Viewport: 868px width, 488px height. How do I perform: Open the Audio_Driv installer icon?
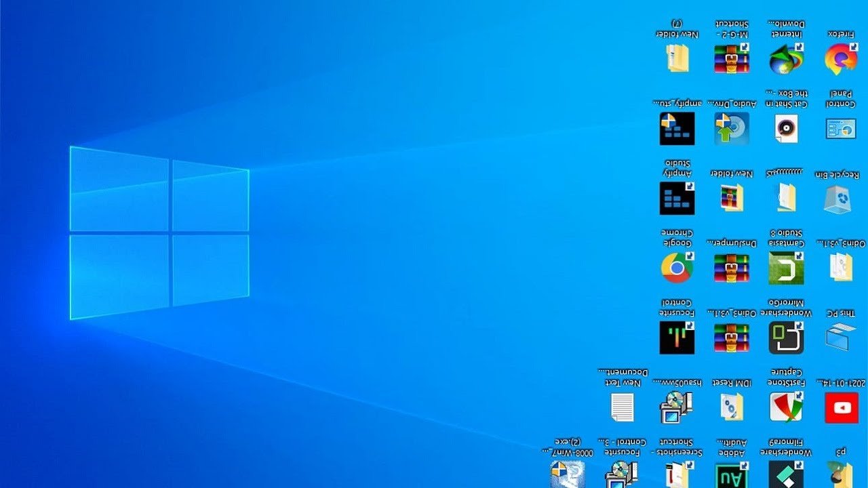pyautogui.click(x=732, y=128)
